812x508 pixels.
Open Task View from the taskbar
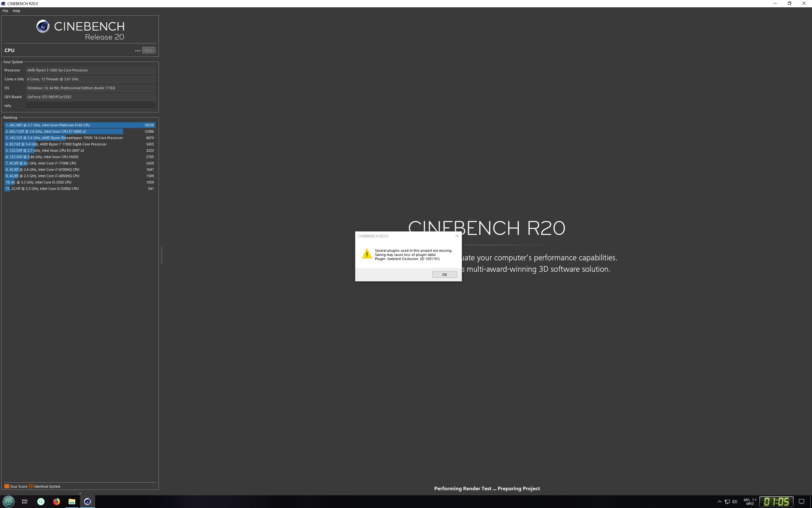click(x=24, y=502)
